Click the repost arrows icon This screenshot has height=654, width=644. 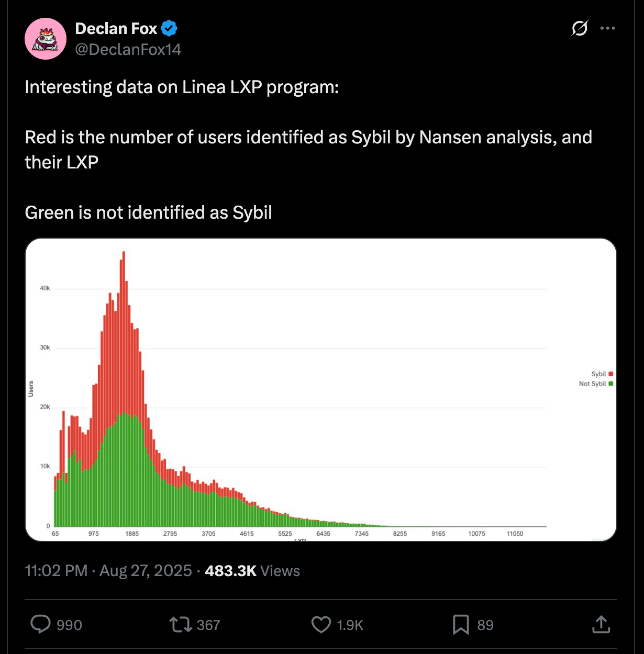[x=181, y=624]
